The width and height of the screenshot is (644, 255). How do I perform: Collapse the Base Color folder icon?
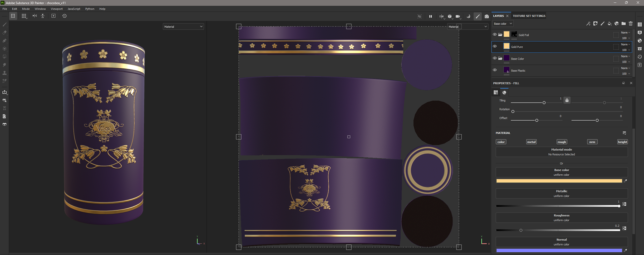500,58
